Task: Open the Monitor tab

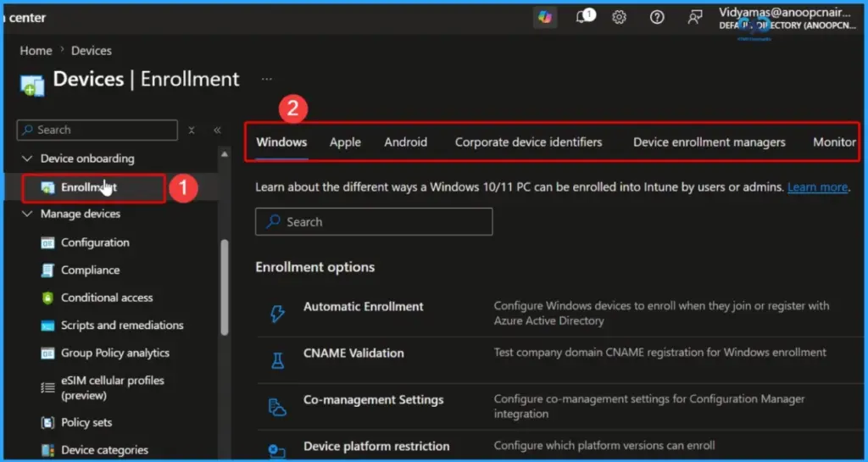Action: (x=834, y=142)
